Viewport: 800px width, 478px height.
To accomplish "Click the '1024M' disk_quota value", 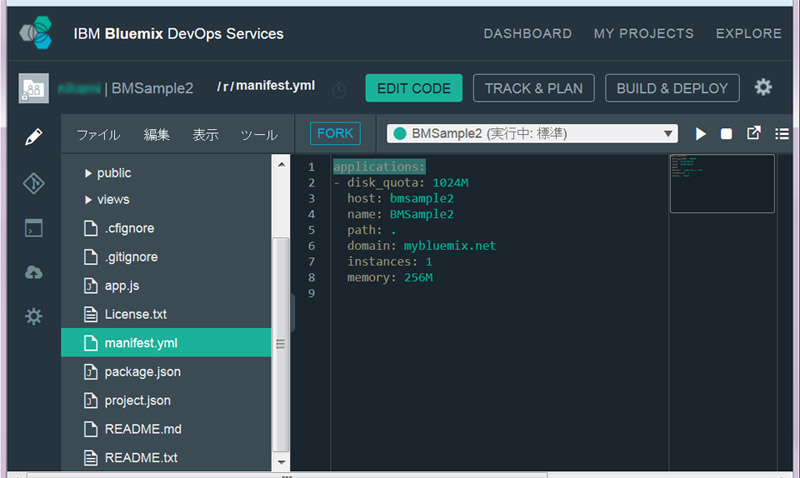I will (451, 183).
